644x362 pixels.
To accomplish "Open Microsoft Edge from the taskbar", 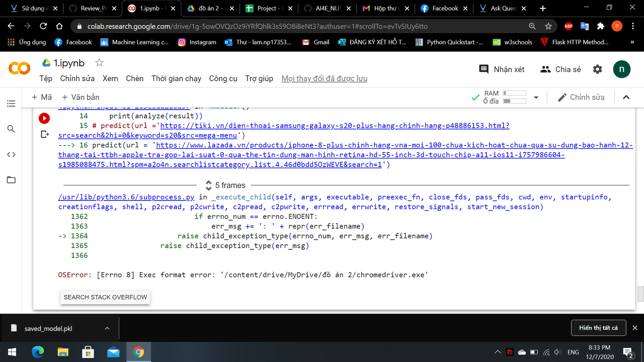I will (38, 352).
